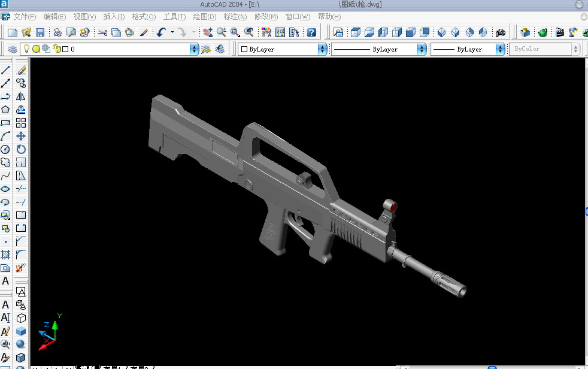The width and height of the screenshot is (588, 369).
Task: Activate the Pan realtime hand icon
Action: click(207, 32)
